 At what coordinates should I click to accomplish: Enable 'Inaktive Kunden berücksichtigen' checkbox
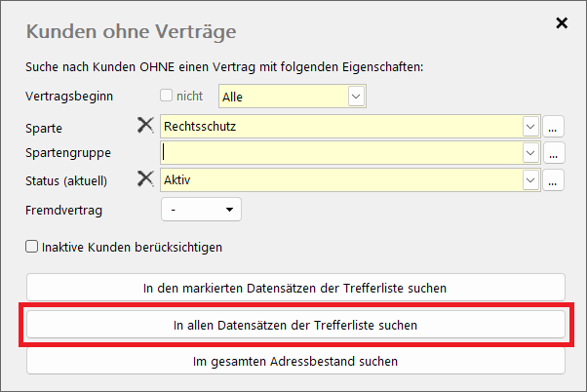(32, 247)
